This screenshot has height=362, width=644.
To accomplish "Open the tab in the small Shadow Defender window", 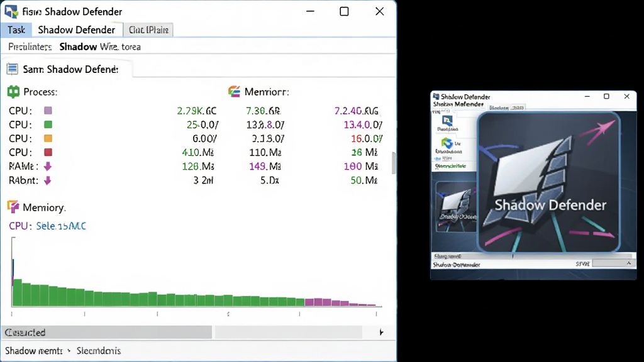I will coord(507,107).
